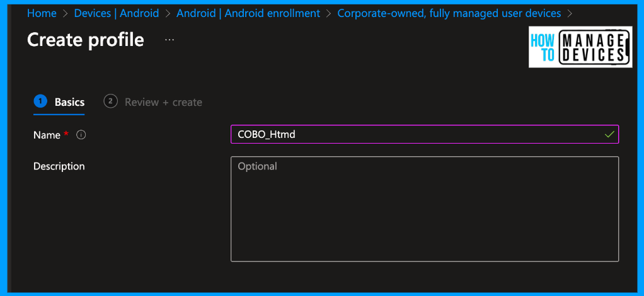Click the Description label
The width and height of the screenshot is (644, 296).
pyautogui.click(x=59, y=166)
